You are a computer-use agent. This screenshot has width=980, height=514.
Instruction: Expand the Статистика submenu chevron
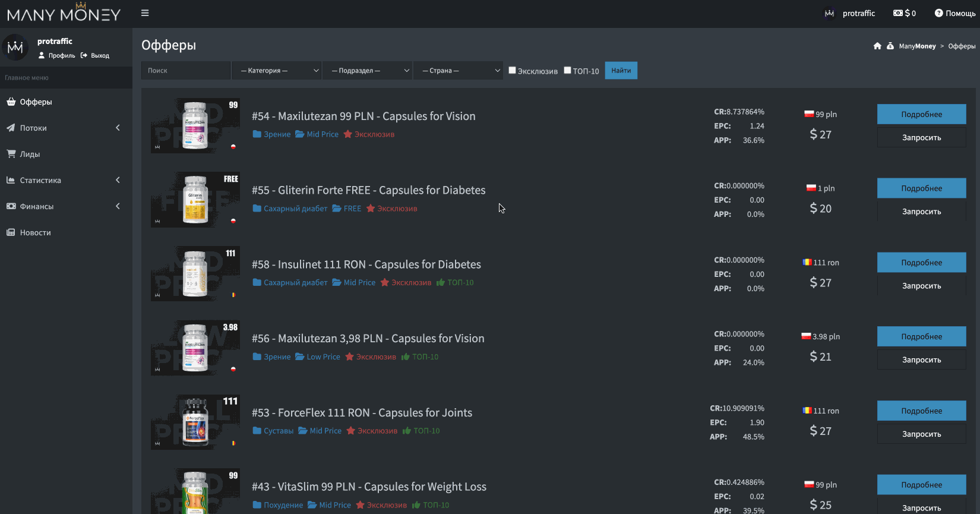coord(118,180)
